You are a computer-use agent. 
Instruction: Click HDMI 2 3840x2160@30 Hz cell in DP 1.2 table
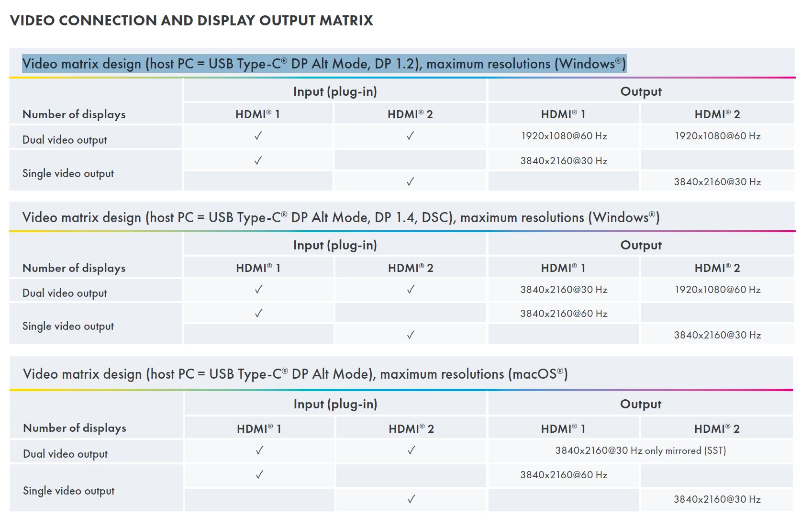pyautogui.click(x=717, y=182)
